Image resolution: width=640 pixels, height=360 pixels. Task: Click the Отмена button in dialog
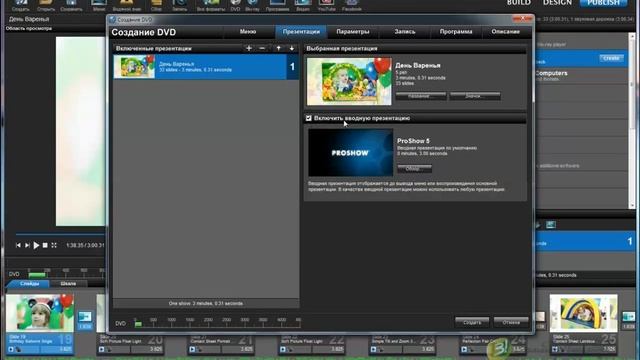click(x=511, y=322)
